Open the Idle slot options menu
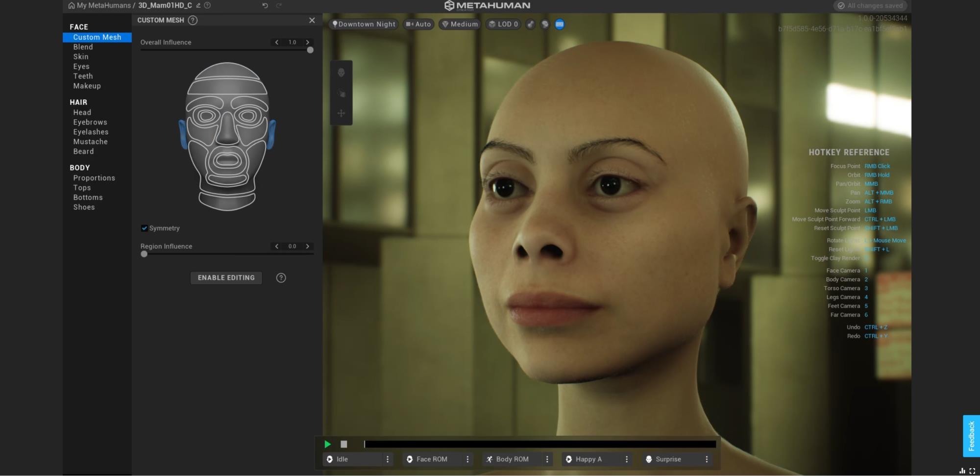This screenshot has height=476, width=980. tap(388, 459)
